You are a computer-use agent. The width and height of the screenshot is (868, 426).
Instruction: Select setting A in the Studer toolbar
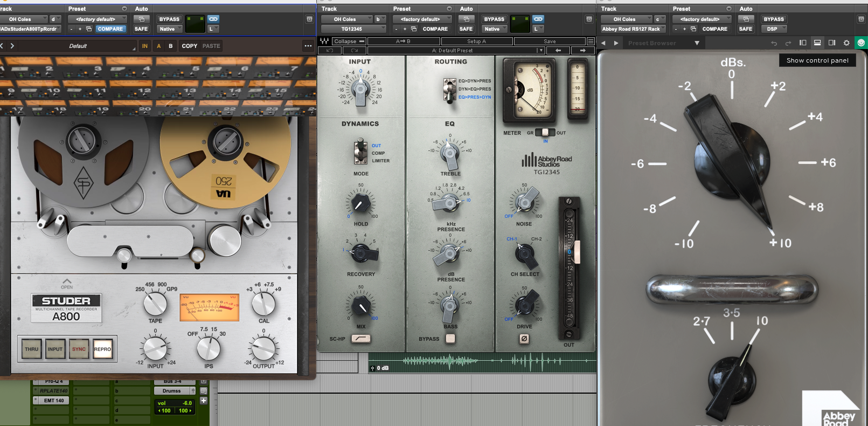pyautogui.click(x=159, y=46)
